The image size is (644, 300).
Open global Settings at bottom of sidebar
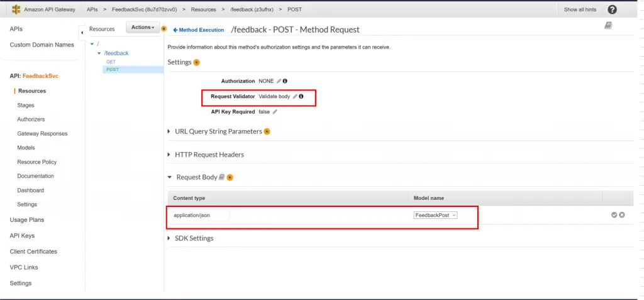[x=21, y=283]
